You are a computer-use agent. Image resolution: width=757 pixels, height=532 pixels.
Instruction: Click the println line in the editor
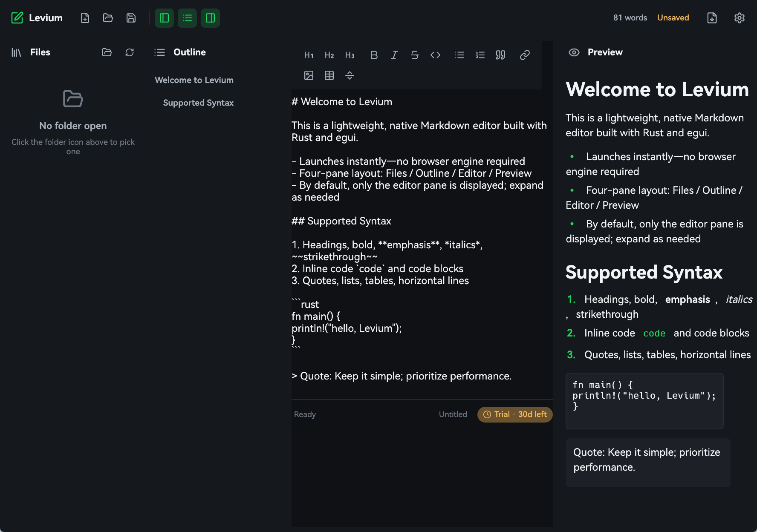(x=347, y=328)
